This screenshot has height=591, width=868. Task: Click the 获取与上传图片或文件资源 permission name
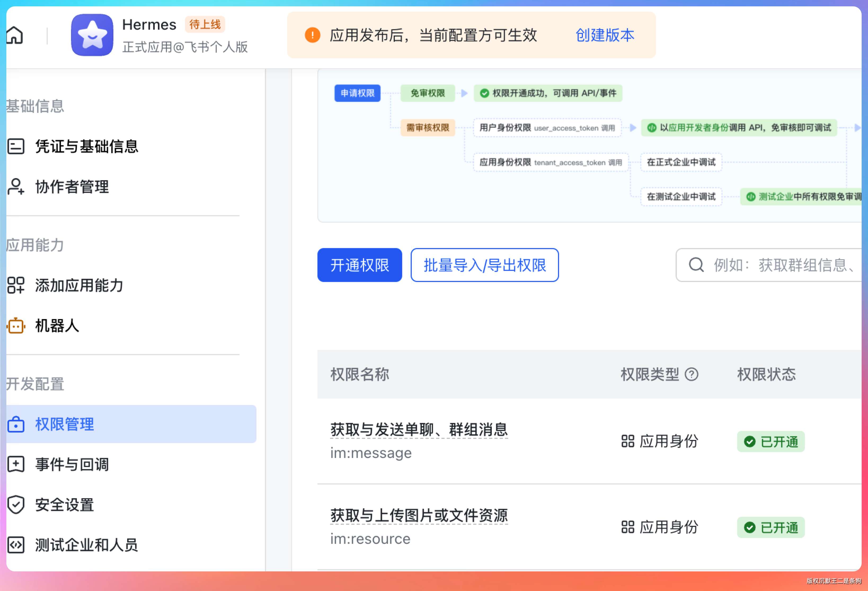point(419,515)
